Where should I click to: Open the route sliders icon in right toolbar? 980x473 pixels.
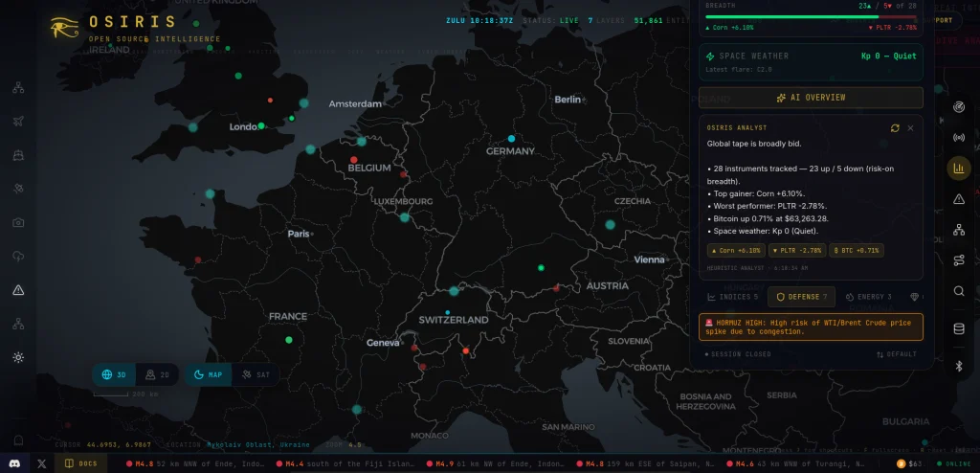click(x=959, y=260)
